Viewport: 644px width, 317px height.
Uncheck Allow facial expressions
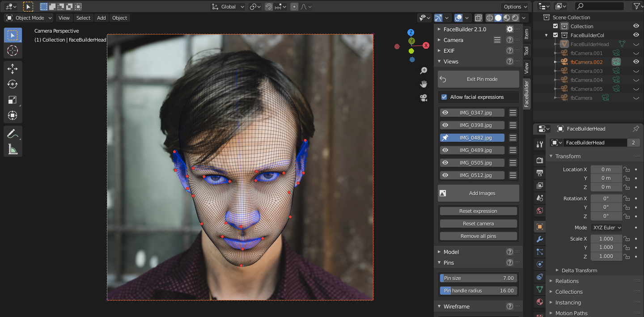pyautogui.click(x=444, y=97)
